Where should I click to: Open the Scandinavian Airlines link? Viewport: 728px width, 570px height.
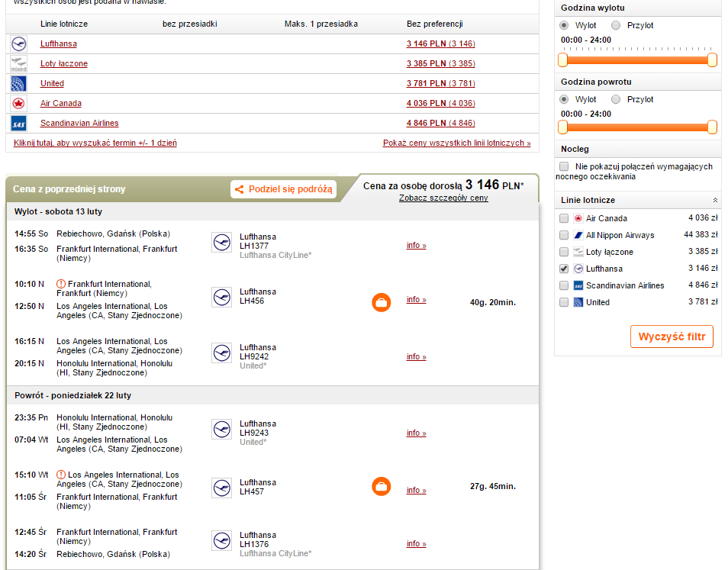pos(79,123)
